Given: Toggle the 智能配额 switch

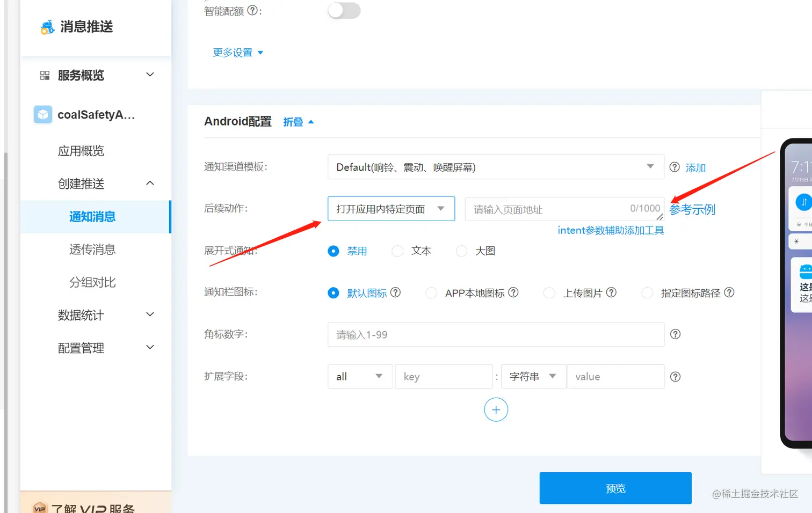Looking at the screenshot, I should (344, 10).
